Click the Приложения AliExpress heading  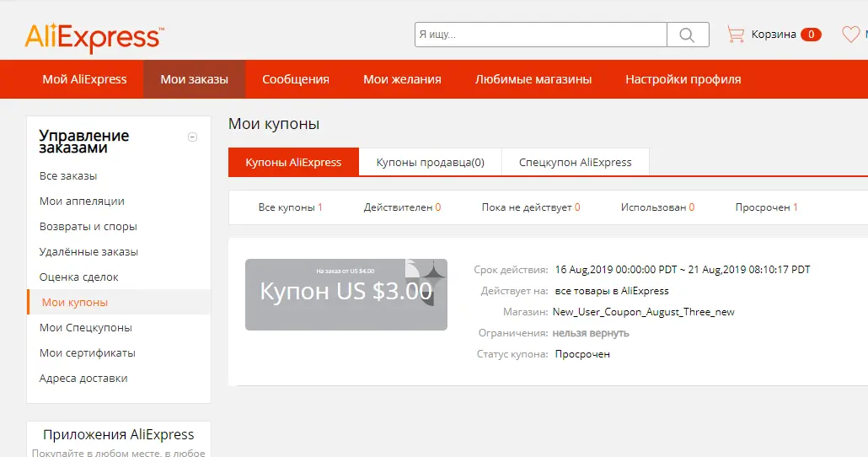[x=119, y=435]
